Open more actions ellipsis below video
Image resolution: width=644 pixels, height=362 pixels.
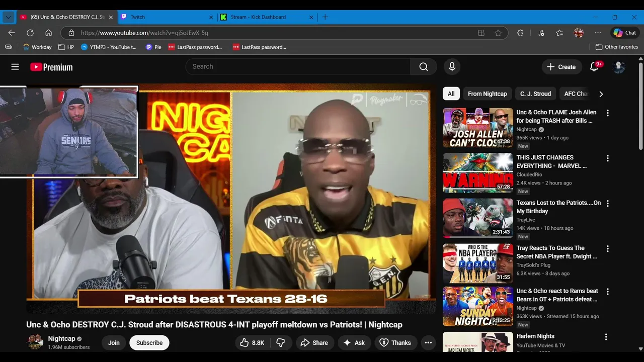[x=428, y=343]
